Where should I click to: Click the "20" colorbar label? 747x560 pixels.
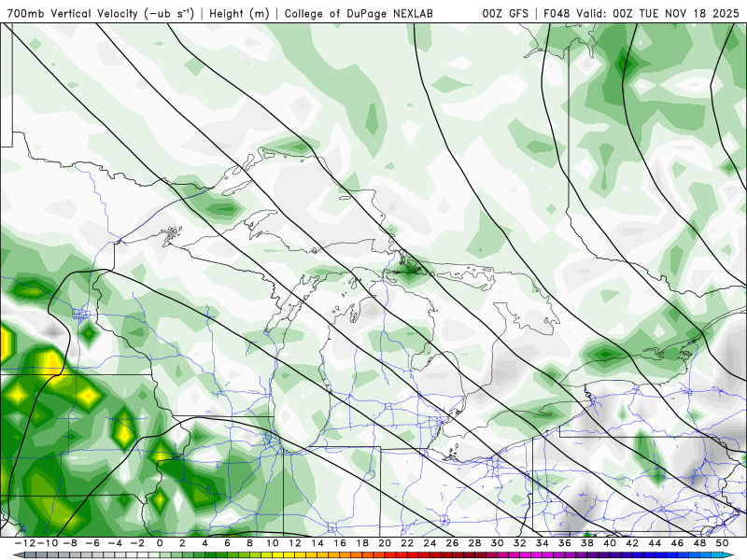385,543
